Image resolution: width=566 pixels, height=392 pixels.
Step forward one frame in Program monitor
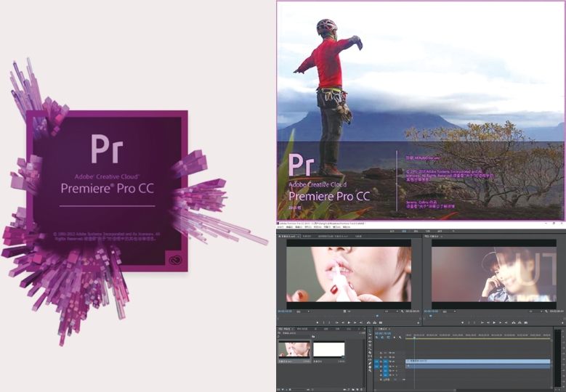pyautogui.click(x=501, y=323)
